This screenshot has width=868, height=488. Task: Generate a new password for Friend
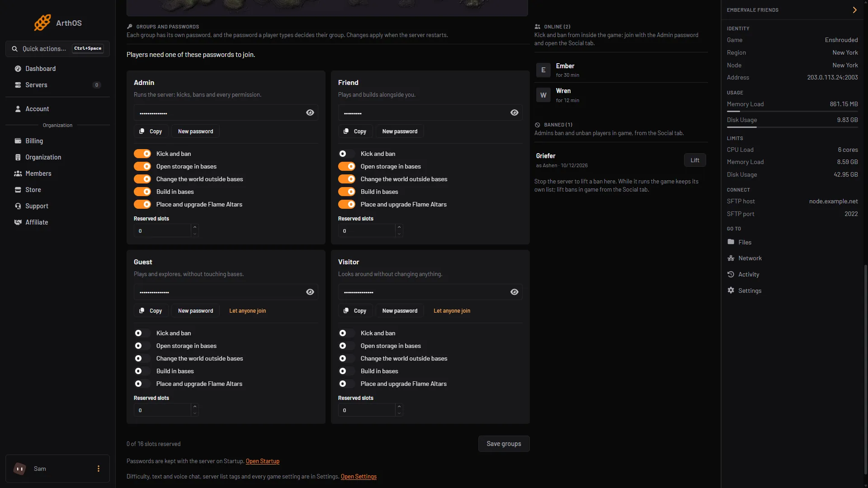[400, 131]
